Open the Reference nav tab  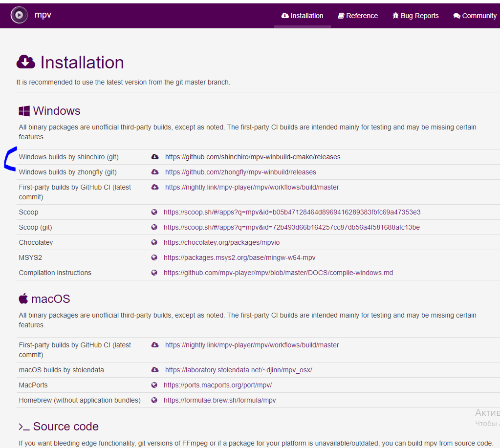(x=358, y=16)
